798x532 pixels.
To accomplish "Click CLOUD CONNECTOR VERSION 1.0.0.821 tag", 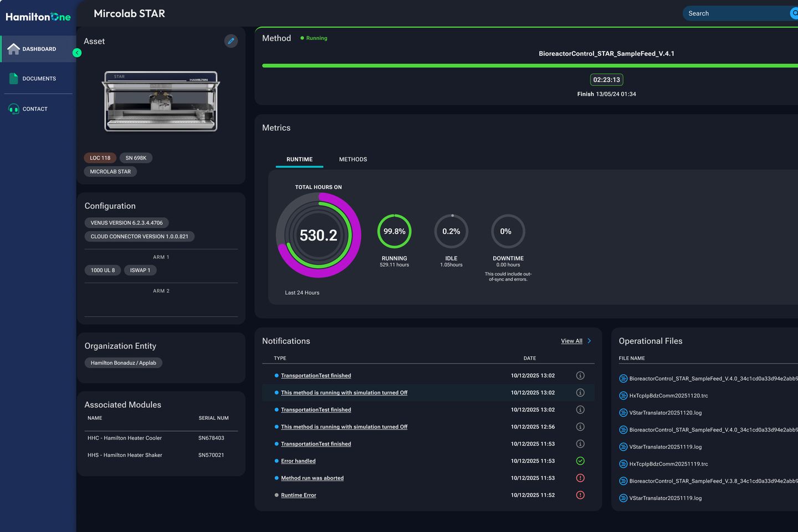I will 139,237.
